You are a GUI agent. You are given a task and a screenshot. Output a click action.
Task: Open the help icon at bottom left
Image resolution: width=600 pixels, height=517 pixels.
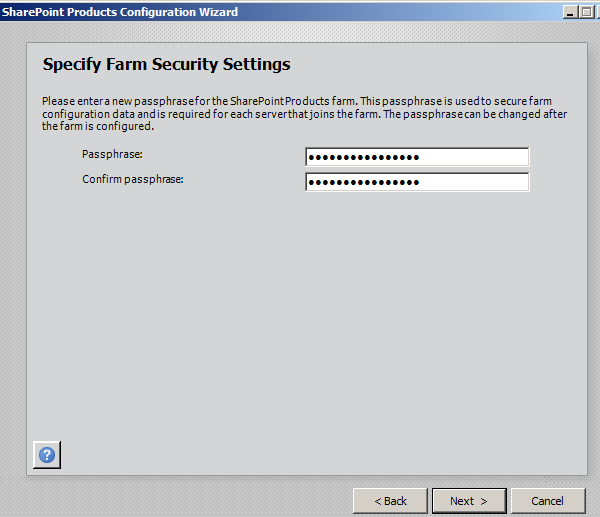click(x=46, y=454)
